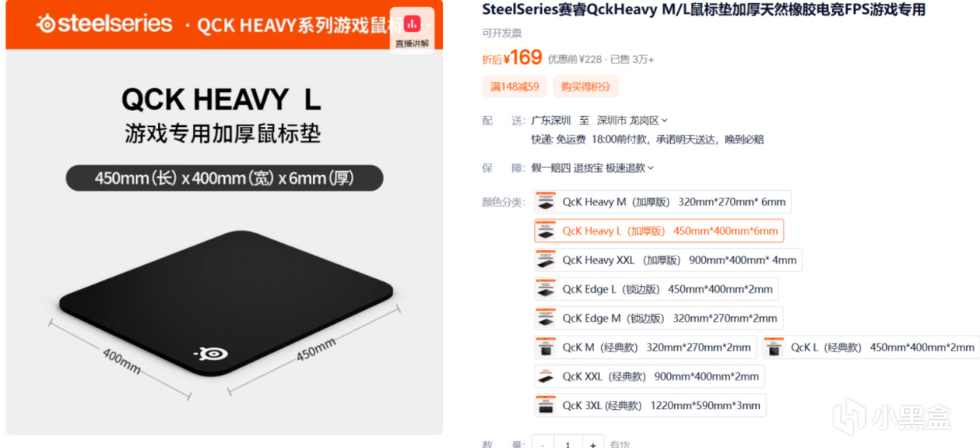Click QcK Heavy XXL option thumbnail icon
Screen dimensions: 980x448
546,260
